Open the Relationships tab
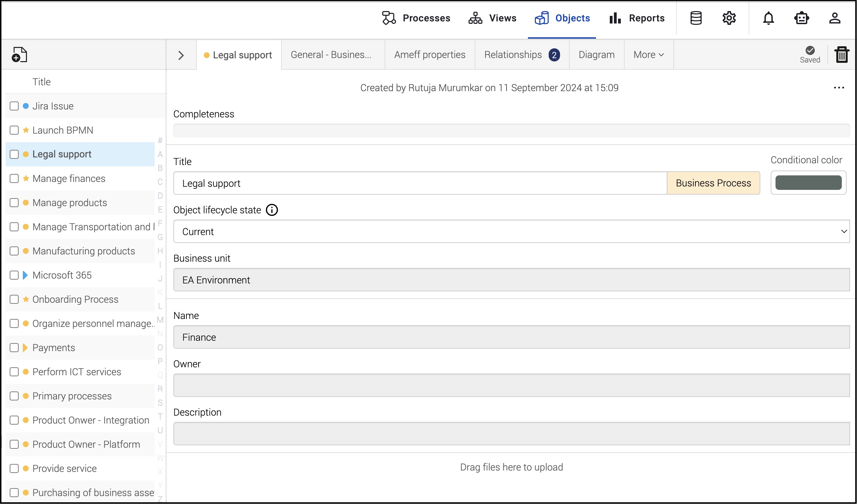This screenshot has height=504, width=857. [522, 55]
